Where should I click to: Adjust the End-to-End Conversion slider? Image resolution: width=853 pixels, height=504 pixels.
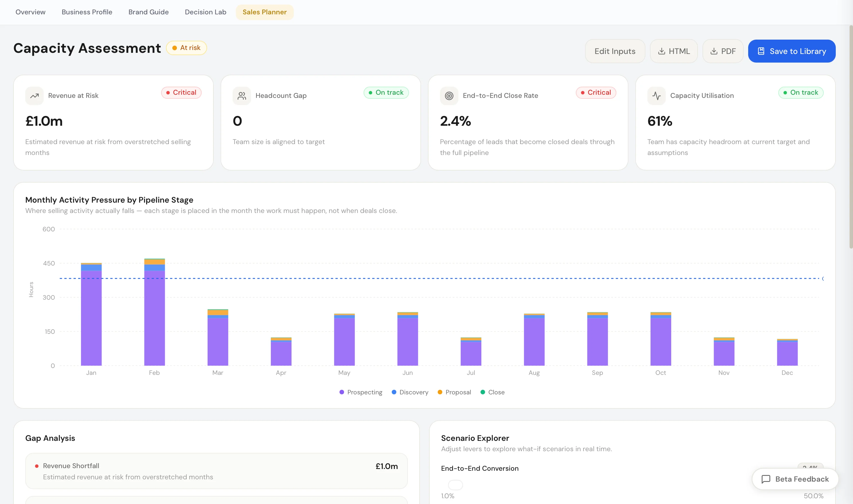(456, 485)
